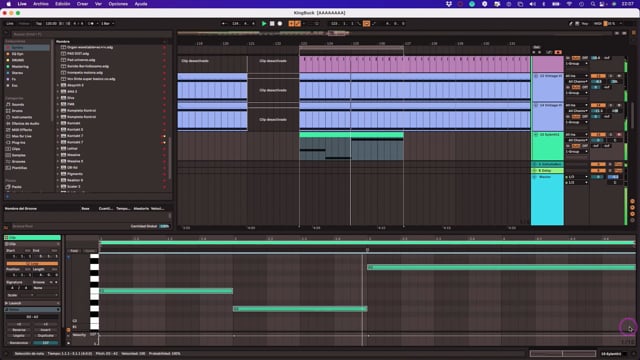The height and width of the screenshot is (360, 640).
Task: Adjust the Cantidad Global groove amount slider
Action: point(164,226)
